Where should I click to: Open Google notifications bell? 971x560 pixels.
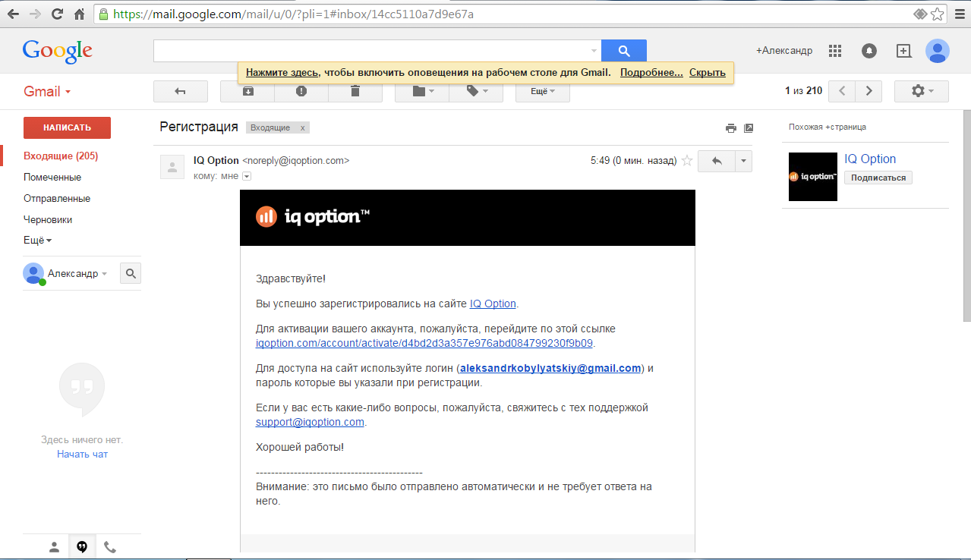[x=869, y=51]
